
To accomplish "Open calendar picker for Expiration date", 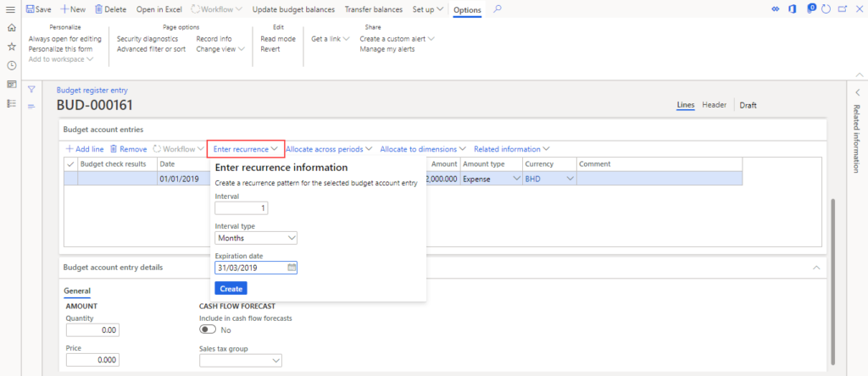I will (x=292, y=268).
